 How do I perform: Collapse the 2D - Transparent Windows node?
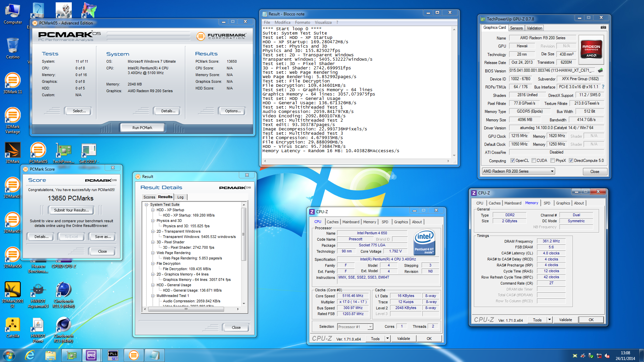(153, 231)
